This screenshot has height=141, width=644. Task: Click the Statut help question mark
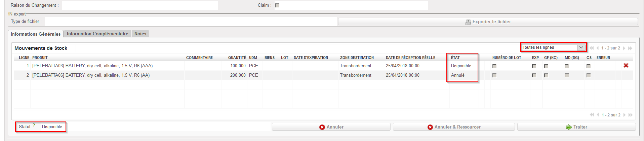point(34,126)
